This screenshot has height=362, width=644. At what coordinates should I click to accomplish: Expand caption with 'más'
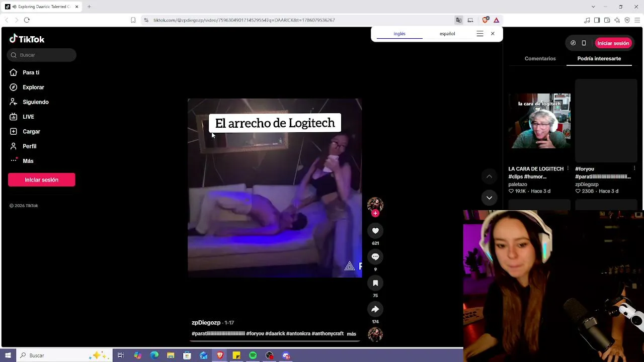[x=351, y=334]
